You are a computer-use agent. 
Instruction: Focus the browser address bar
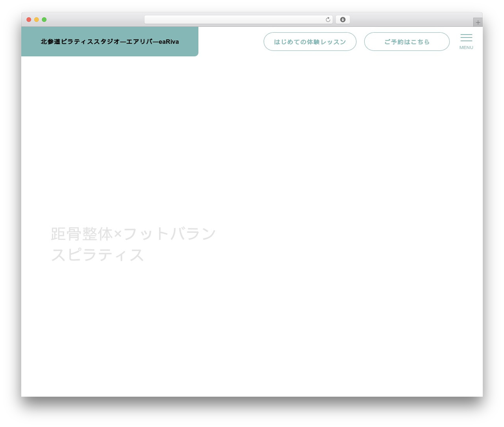(x=238, y=20)
